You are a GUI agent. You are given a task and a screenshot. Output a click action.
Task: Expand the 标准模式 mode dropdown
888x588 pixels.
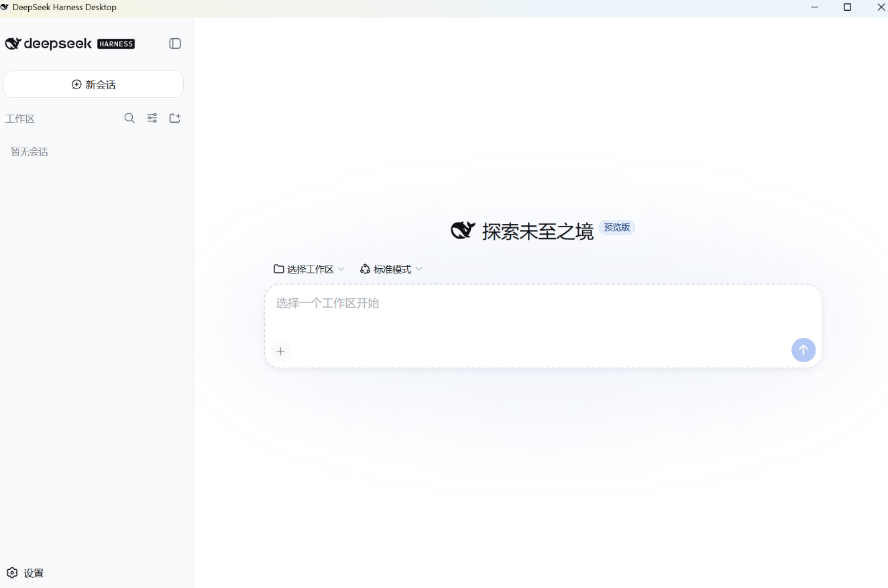tap(392, 269)
